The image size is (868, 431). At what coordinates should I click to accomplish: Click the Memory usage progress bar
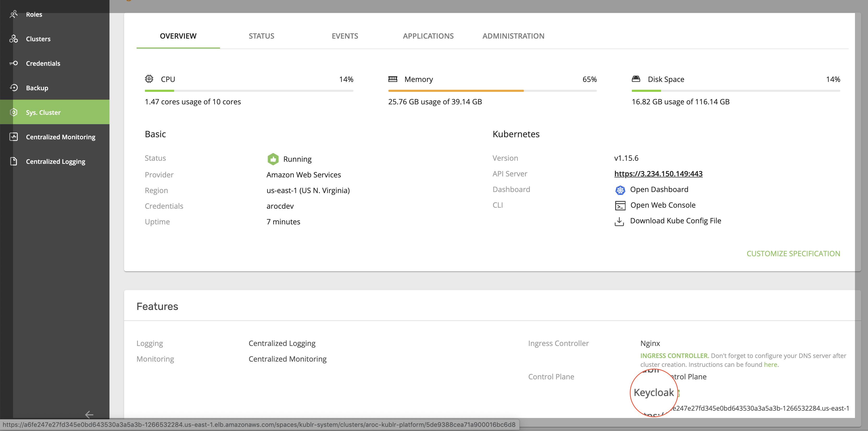click(x=492, y=91)
